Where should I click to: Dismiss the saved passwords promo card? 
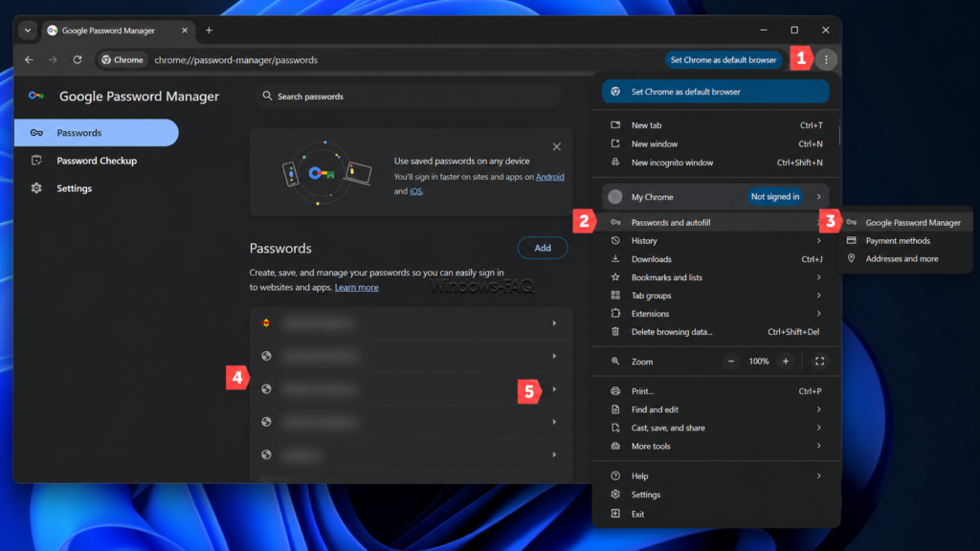tap(556, 146)
